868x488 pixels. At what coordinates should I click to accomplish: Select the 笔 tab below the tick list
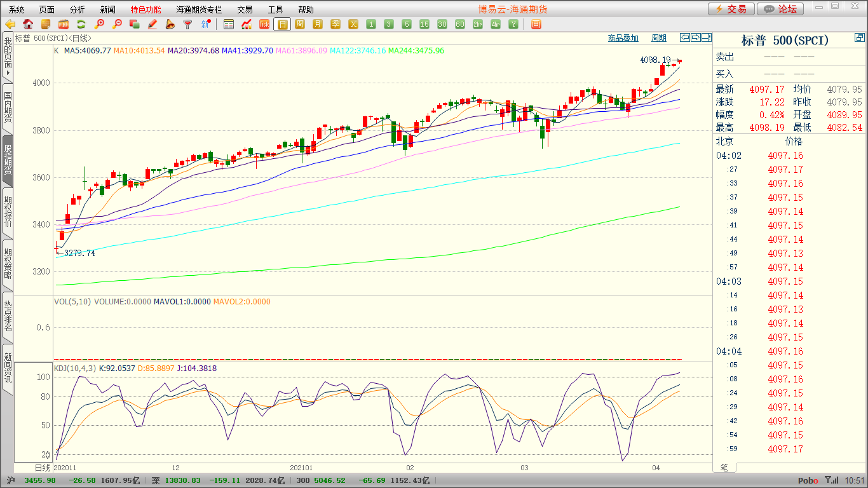[x=724, y=468]
